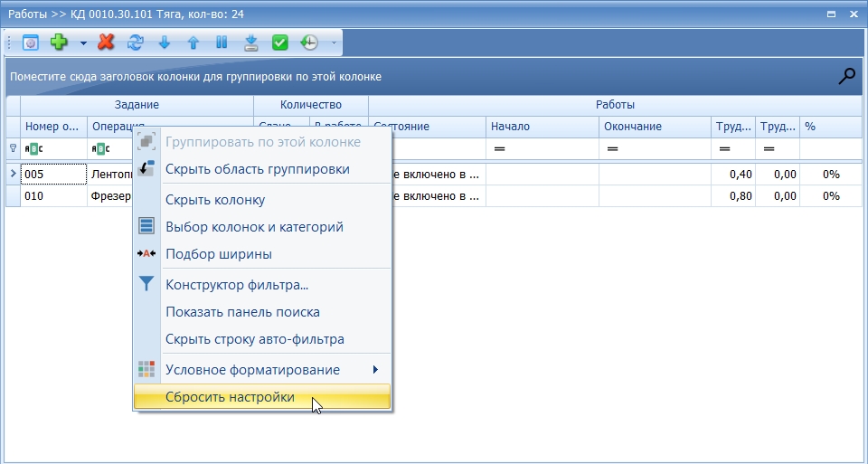Click the Pause icon in toolbar
Viewport: 868px width, 464px height.
point(222,43)
